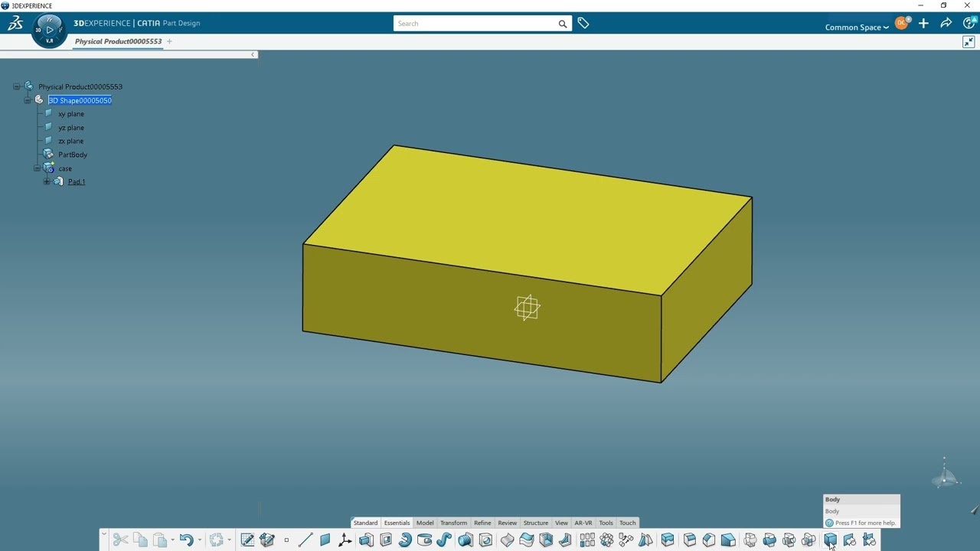Select the Rib sweep tool
This screenshot has width=980, height=551.
coord(444,540)
